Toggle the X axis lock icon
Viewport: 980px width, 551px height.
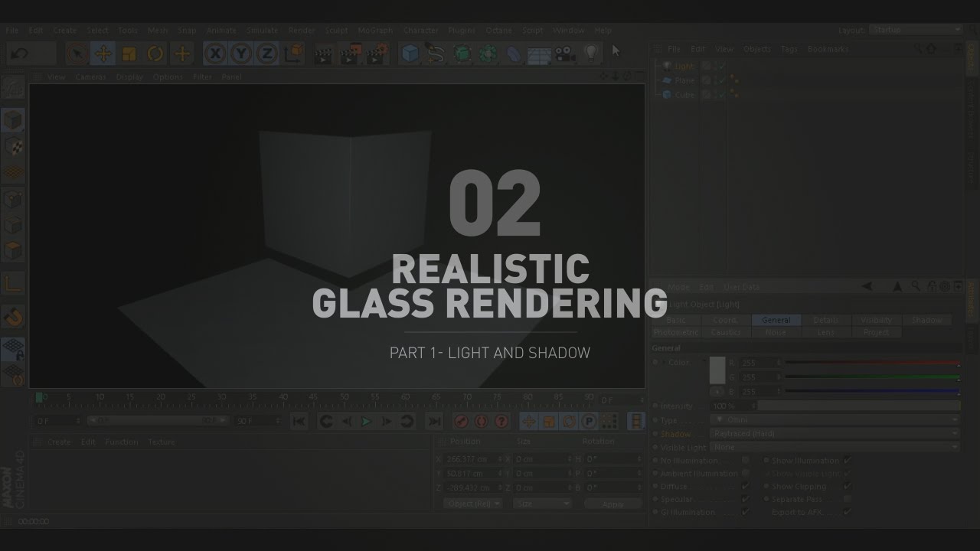(x=216, y=54)
